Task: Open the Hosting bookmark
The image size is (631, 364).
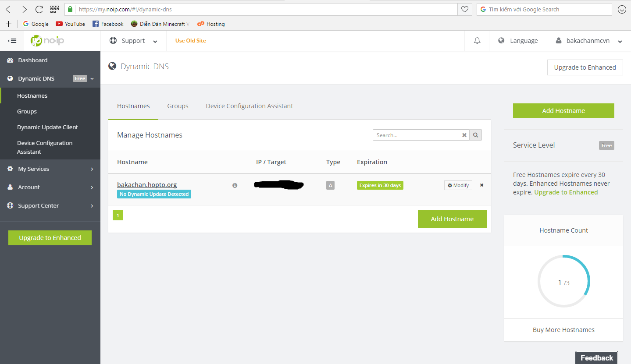Action: pos(211,24)
